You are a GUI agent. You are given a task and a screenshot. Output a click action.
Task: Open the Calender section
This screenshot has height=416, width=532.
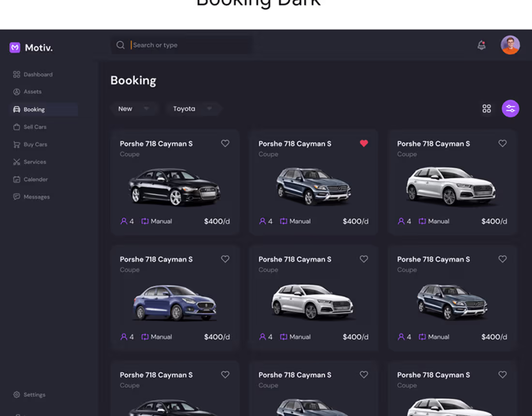click(36, 179)
